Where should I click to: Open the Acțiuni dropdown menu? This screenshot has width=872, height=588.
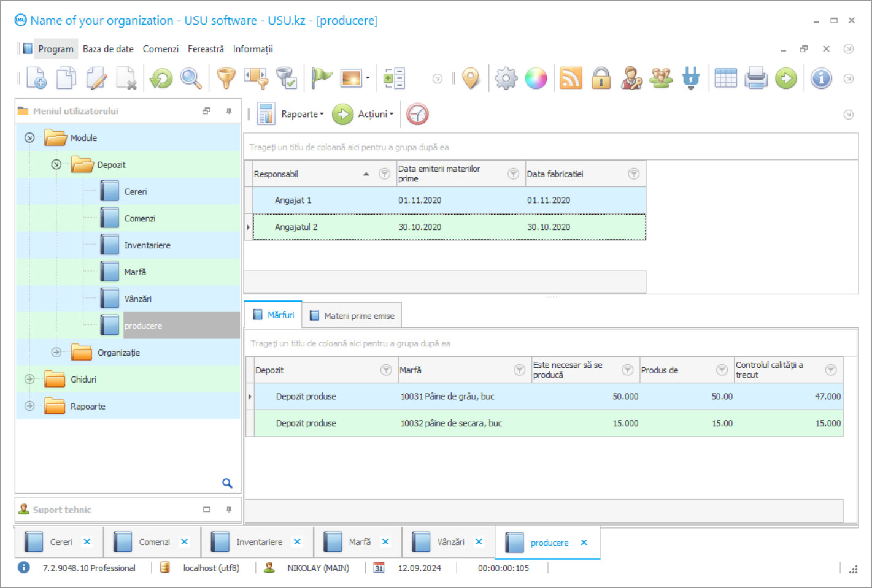point(376,114)
